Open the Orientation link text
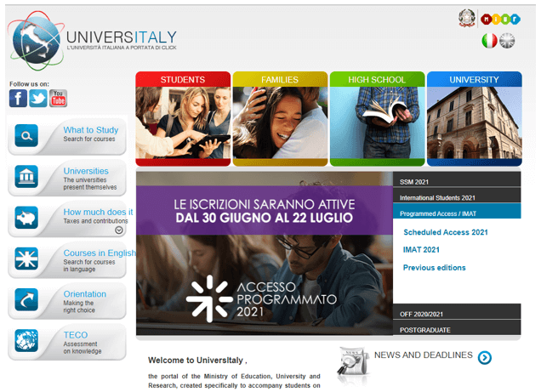The width and height of the screenshot is (541, 392). coord(85,294)
